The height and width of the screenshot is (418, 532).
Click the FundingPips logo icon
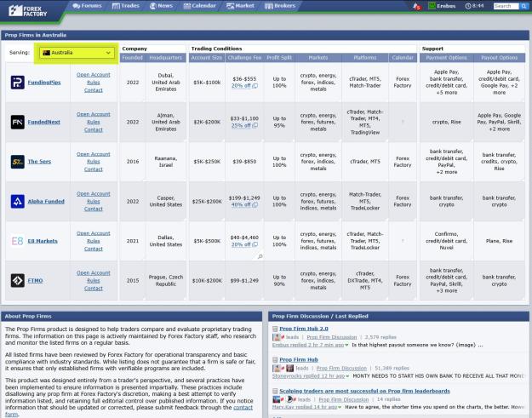[x=18, y=83]
